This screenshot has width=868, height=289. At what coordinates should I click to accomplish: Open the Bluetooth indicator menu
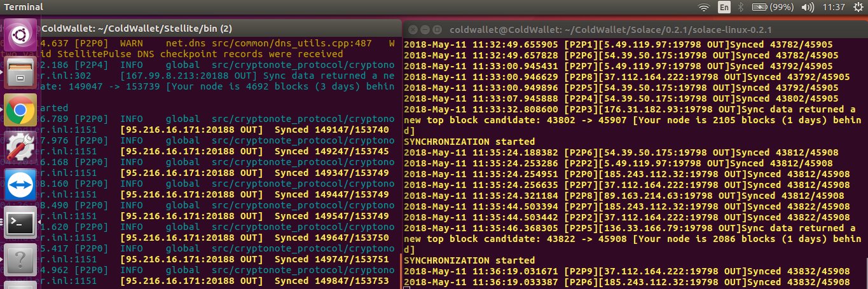coord(740,7)
